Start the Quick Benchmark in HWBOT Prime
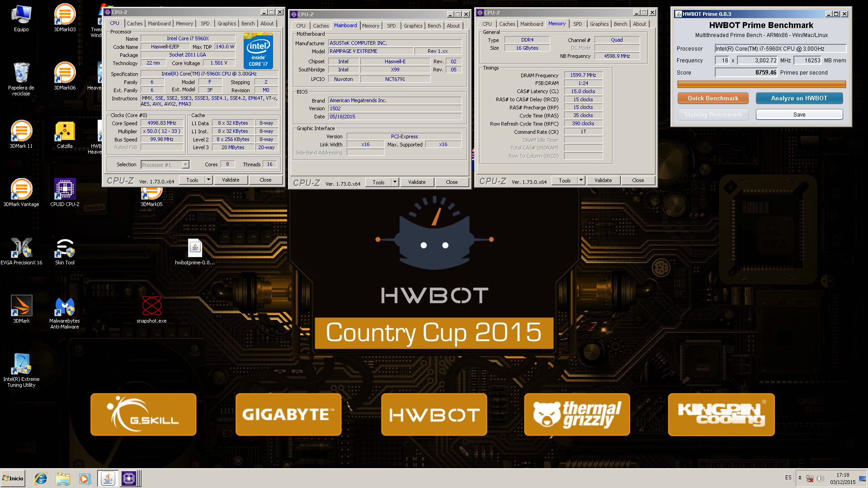This screenshot has height=488, width=868. tap(713, 98)
